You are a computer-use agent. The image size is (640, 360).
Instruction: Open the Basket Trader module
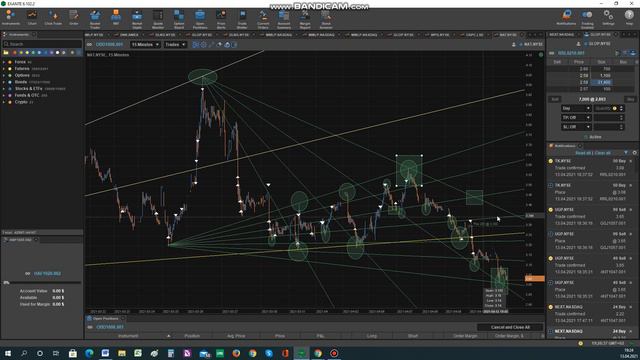(95, 18)
